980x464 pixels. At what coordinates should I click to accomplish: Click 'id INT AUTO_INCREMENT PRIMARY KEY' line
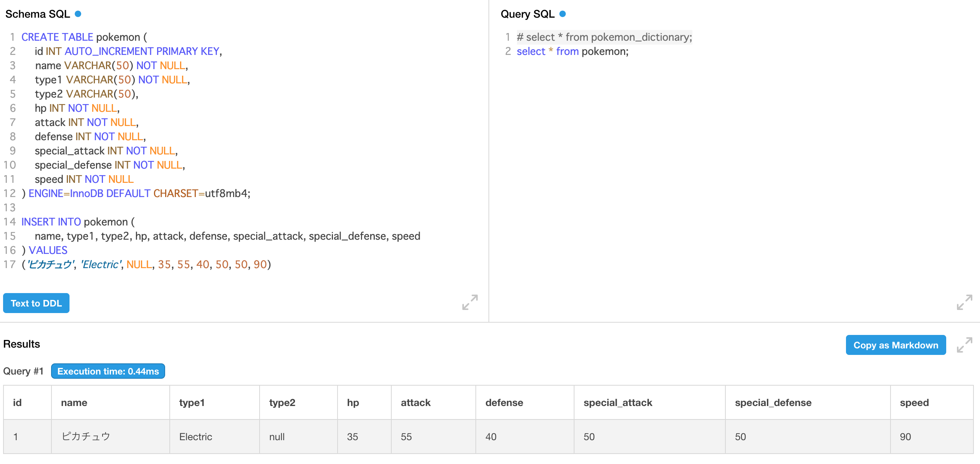pos(128,51)
